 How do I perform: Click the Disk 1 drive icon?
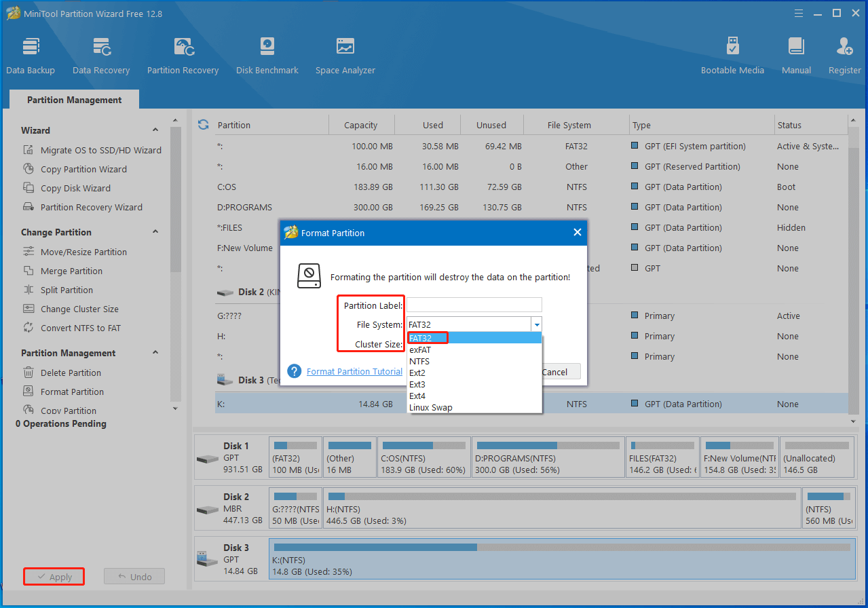[x=208, y=458]
